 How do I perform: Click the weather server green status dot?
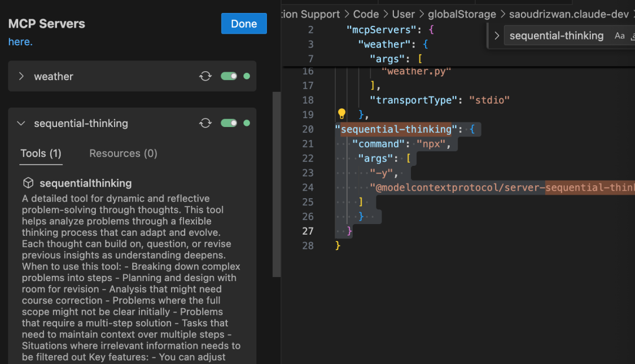[x=246, y=76]
